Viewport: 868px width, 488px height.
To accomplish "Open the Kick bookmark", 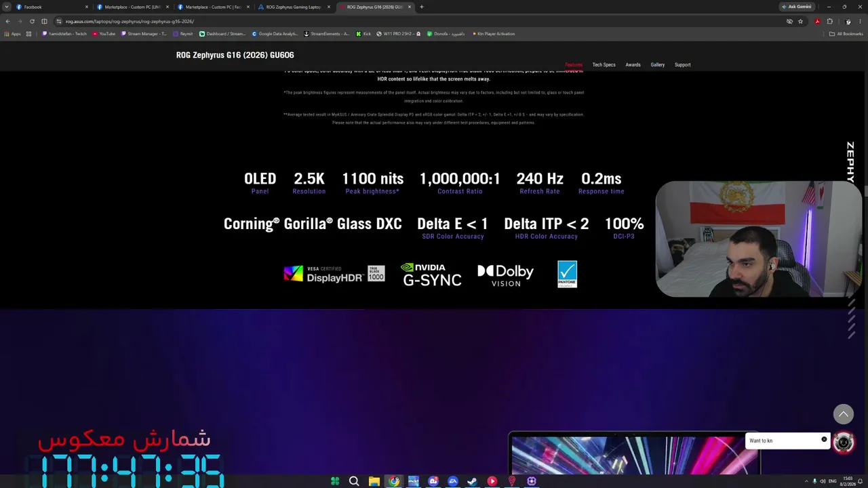I will 363,34.
